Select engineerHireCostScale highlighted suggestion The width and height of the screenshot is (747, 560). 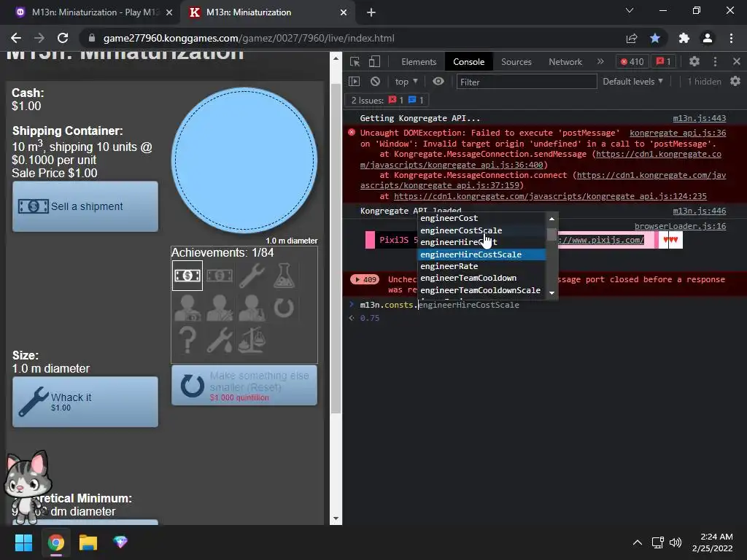tap(481, 254)
